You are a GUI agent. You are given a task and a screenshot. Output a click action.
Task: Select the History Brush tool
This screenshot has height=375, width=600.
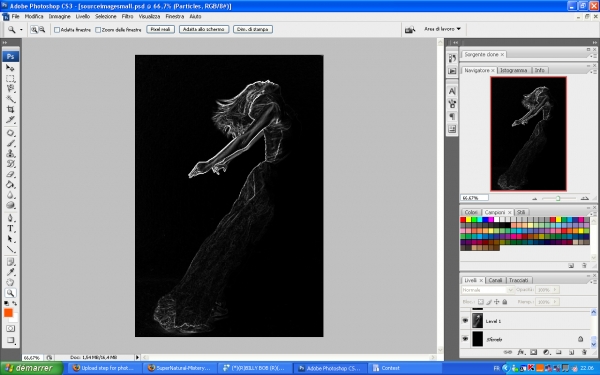pos(10,164)
